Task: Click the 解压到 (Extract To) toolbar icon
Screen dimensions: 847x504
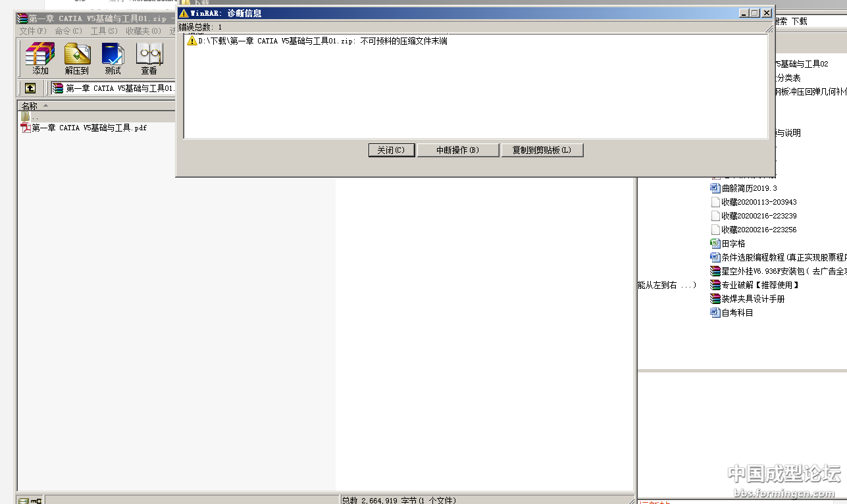Action: pyautogui.click(x=77, y=58)
